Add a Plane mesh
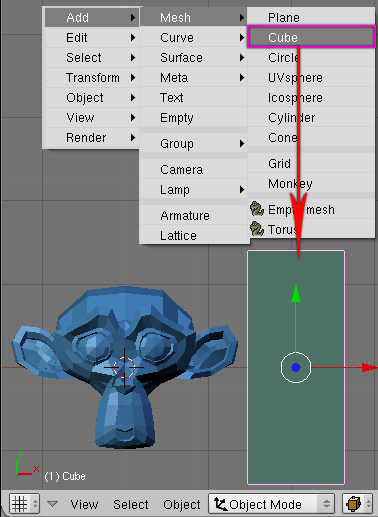 point(311,17)
